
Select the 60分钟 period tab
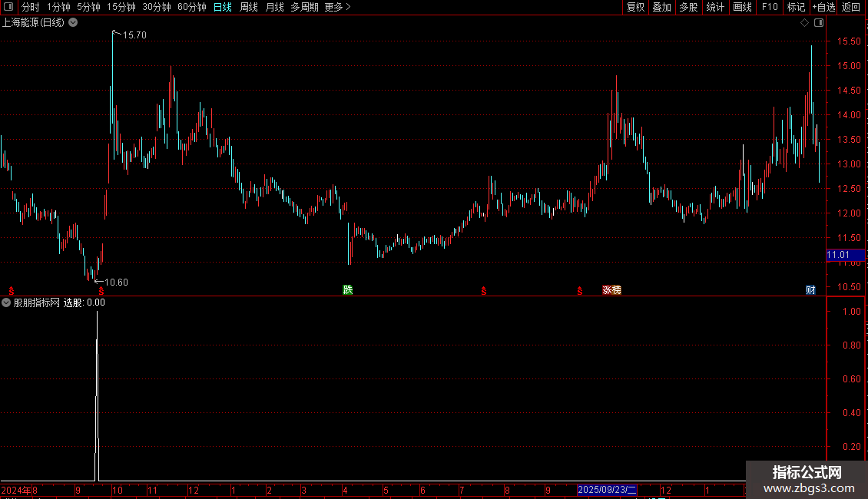click(192, 7)
